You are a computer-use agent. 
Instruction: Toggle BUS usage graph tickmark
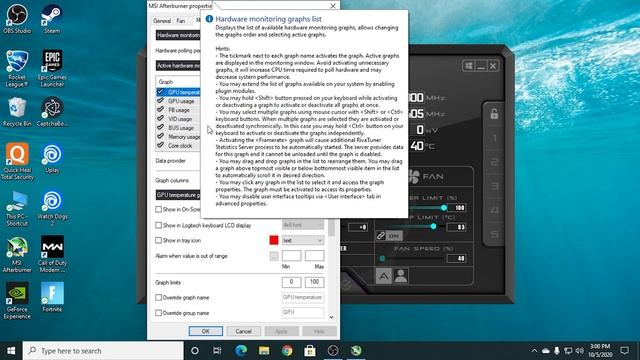pos(160,128)
